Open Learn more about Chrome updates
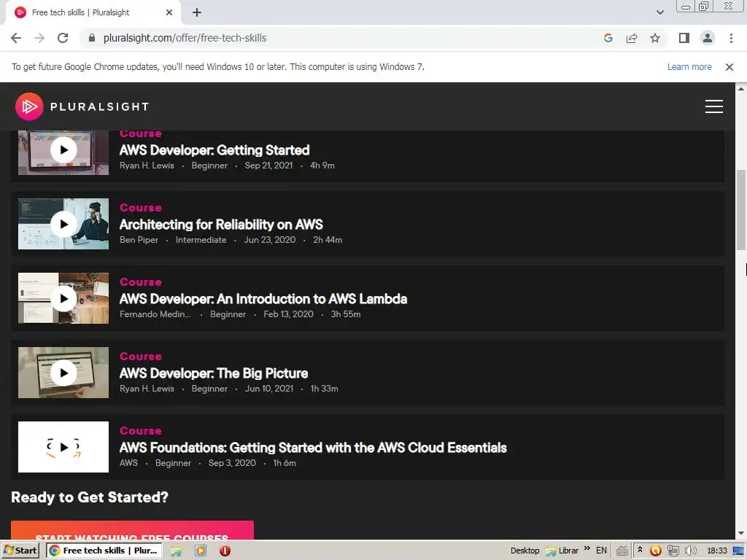The image size is (747, 560). point(689,67)
